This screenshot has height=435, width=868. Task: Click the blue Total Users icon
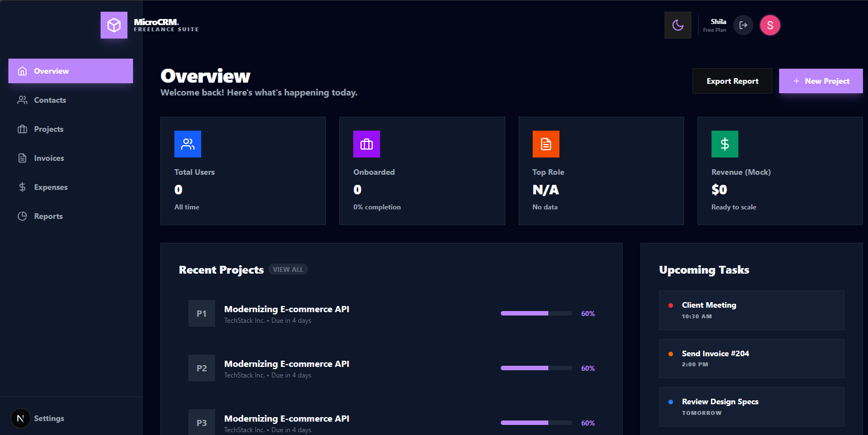click(x=188, y=144)
